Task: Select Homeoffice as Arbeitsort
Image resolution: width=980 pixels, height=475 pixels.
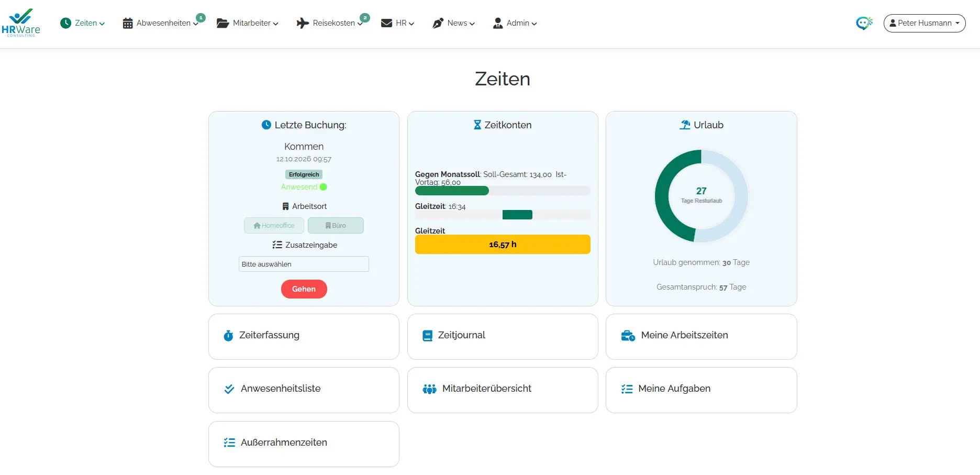Action: 274,226
